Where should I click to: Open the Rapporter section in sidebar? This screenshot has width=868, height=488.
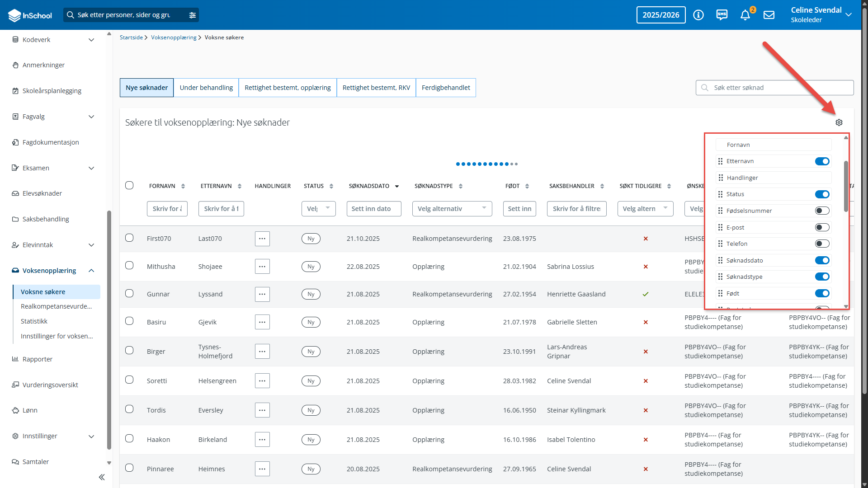38,359
